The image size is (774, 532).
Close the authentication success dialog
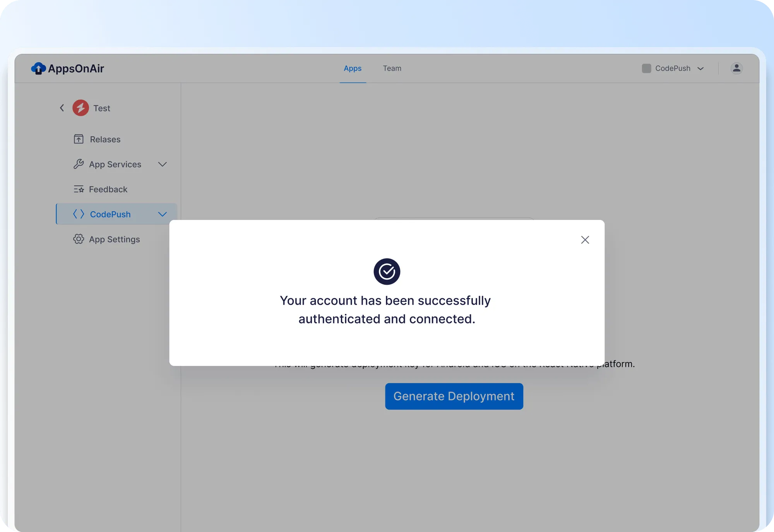click(585, 240)
